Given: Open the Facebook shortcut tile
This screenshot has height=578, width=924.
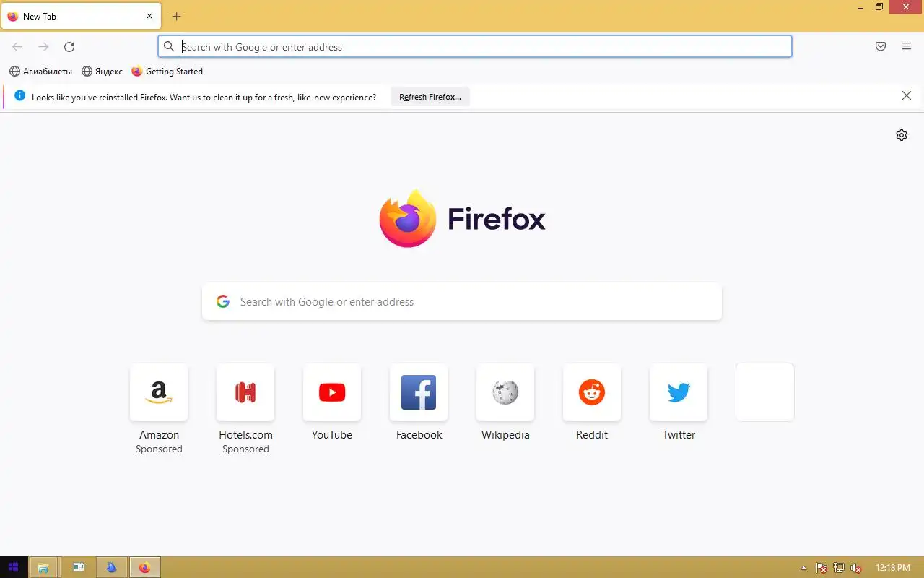Looking at the screenshot, I should tap(419, 392).
